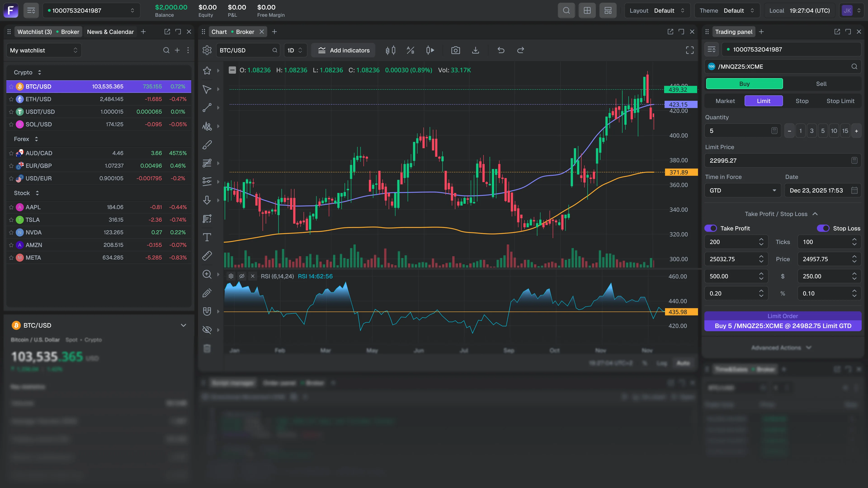Click the trash delete drawings icon
Screen dimensions: 868x488
(x=207, y=348)
